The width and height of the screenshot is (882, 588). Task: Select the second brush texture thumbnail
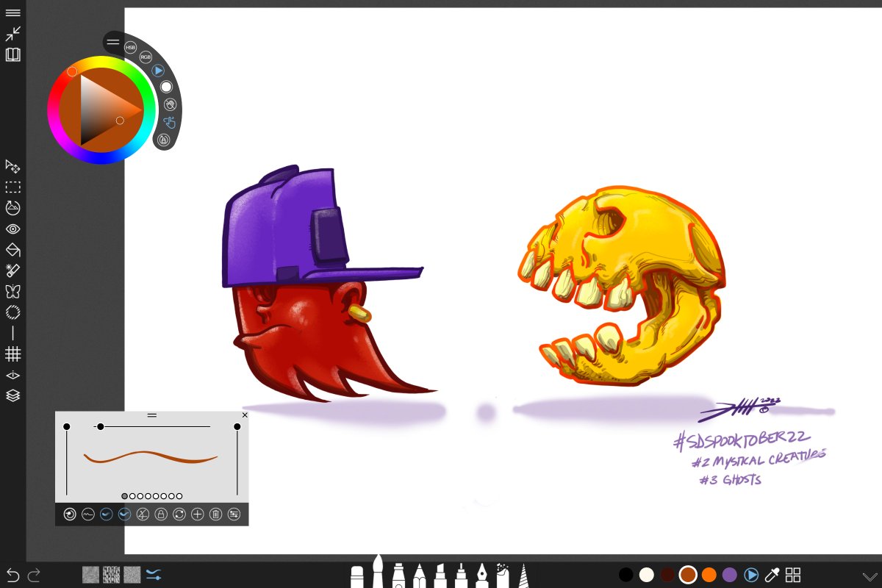[112, 575]
